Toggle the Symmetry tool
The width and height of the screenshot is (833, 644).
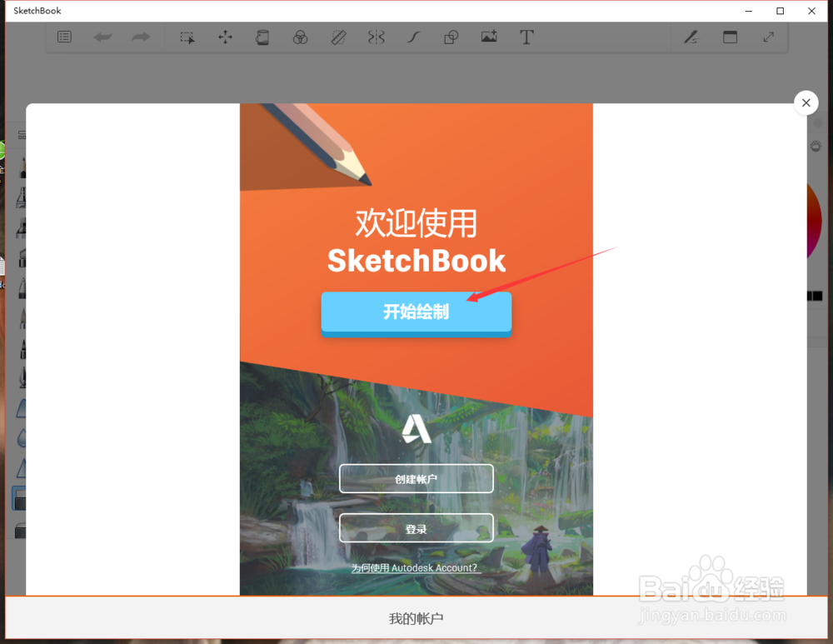[377, 37]
